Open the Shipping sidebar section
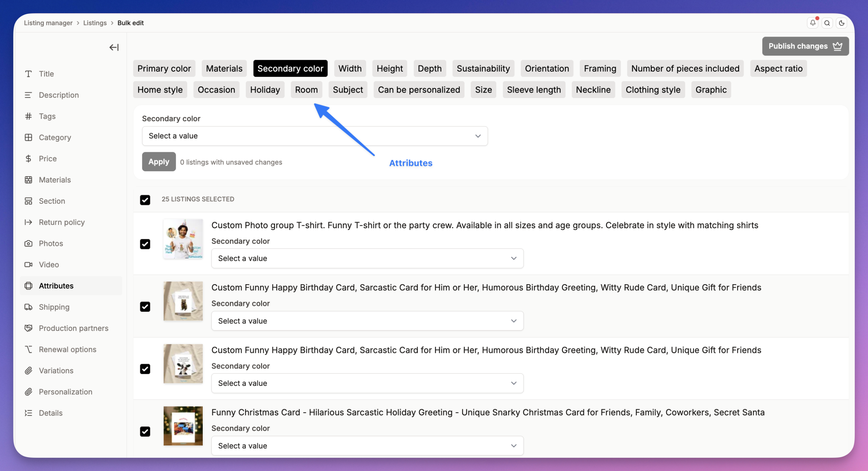Image resolution: width=868 pixels, height=471 pixels. click(71, 307)
